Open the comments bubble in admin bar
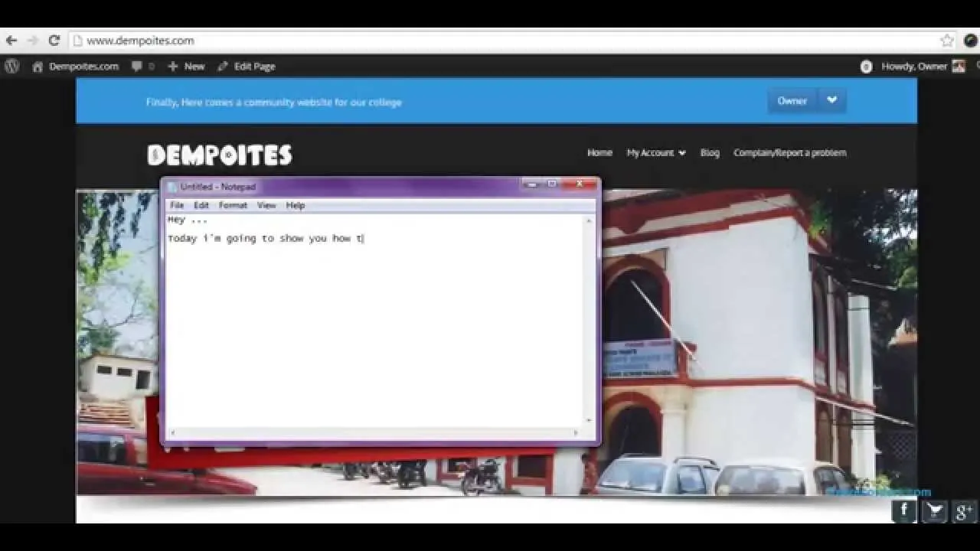The width and height of the screenshot is (980, 551). [x=142, y=67]
